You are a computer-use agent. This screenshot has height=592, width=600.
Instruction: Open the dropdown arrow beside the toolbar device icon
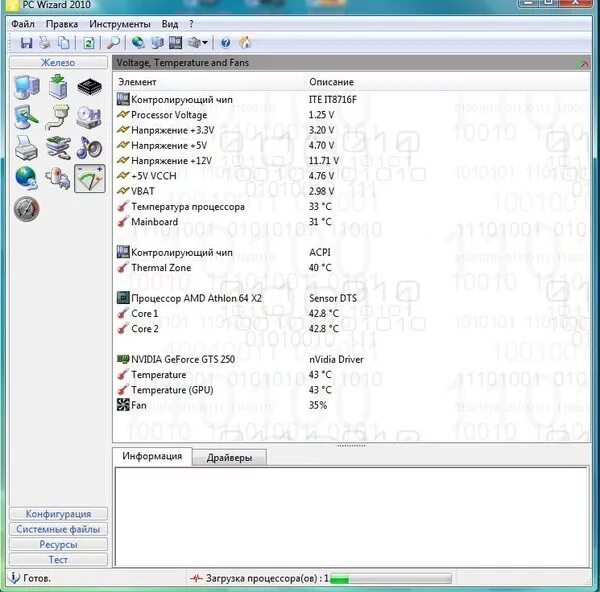tap(205, 42)
